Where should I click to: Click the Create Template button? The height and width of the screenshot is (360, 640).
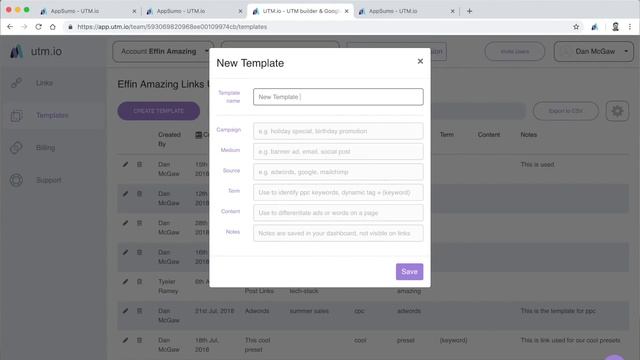159,111
